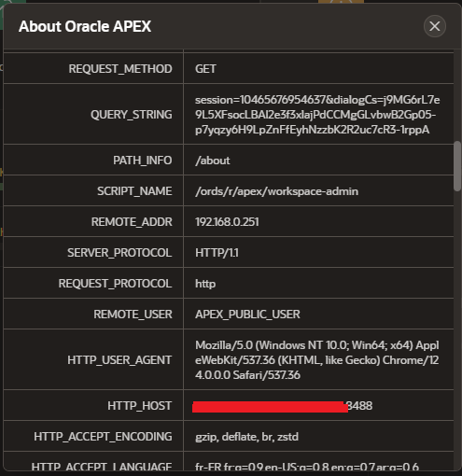Select the gzip, deflate, br, zstd value

(246, 437)
